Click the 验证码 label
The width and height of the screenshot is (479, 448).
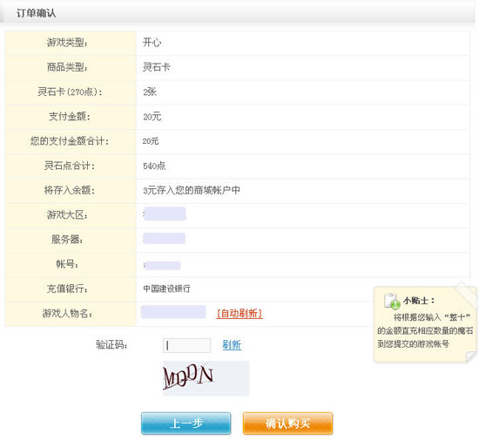click(111, 345)
